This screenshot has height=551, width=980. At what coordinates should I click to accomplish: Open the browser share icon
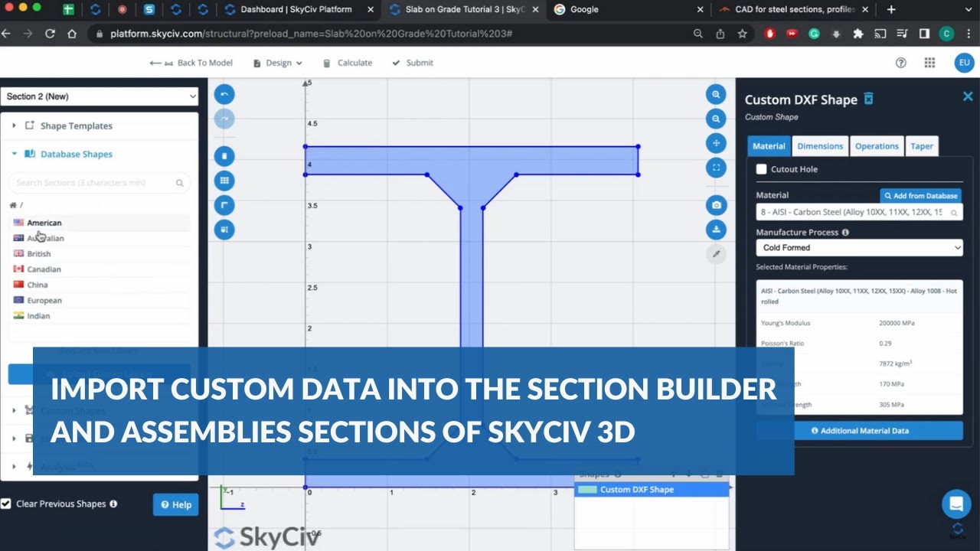[720, 34]
